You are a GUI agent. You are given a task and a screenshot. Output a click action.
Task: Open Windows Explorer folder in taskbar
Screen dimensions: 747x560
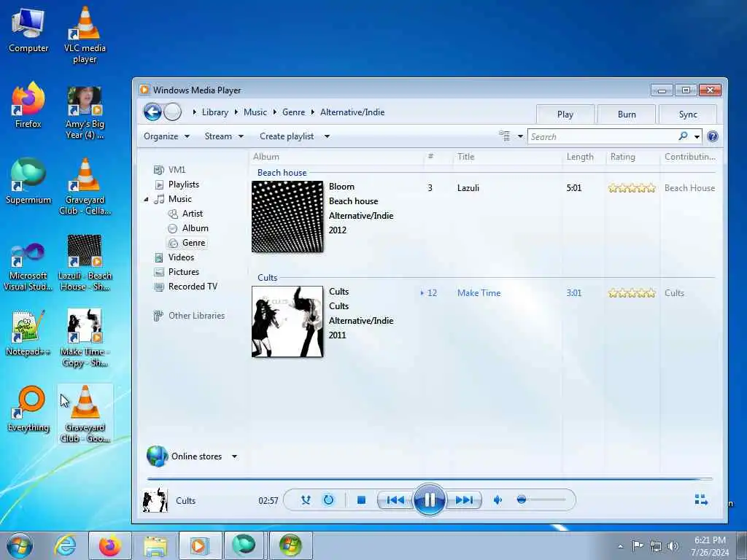click(155, 545)
